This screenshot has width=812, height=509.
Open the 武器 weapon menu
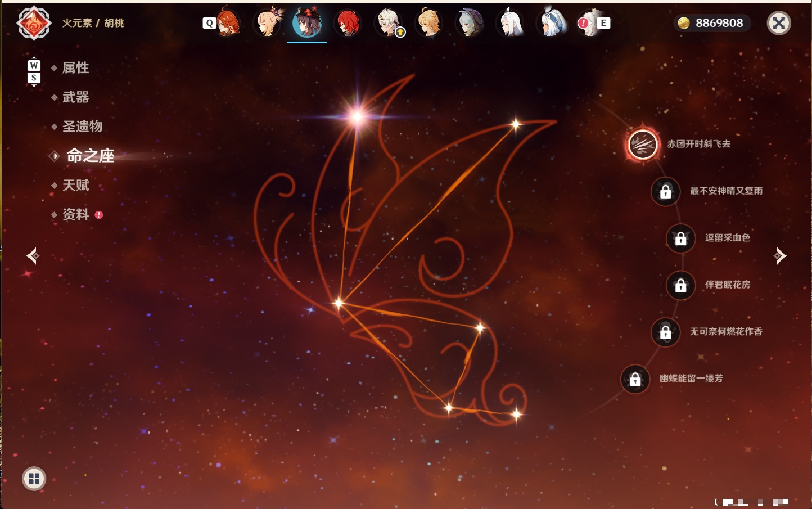click(75, 97)
